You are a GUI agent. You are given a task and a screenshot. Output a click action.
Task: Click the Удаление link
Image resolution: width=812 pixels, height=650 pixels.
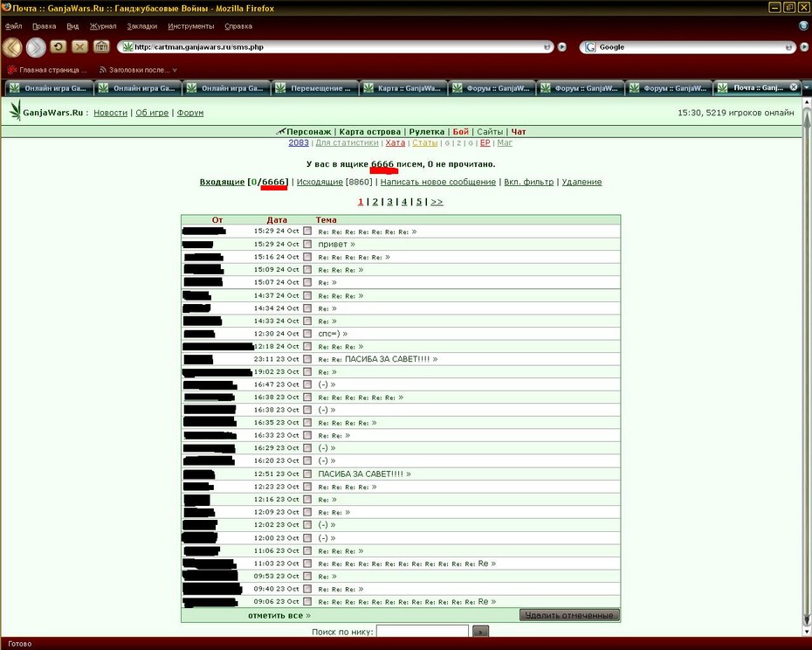(x=581, y=182)
